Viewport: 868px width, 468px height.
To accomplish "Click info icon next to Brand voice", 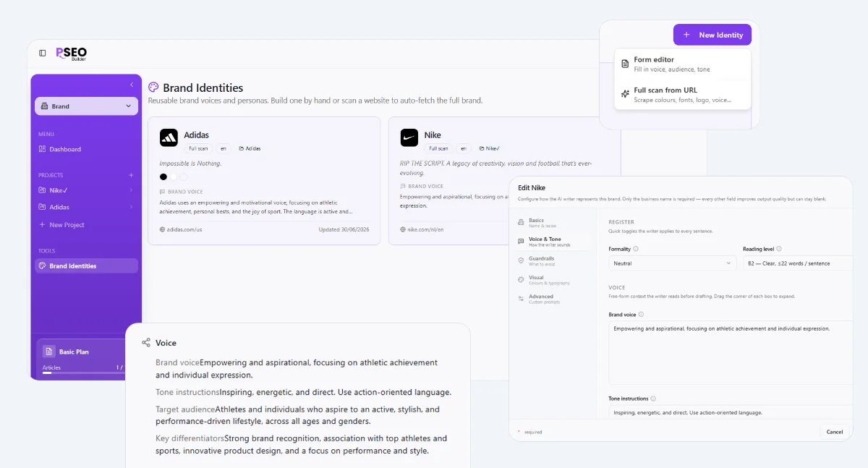I will pyautogui.click(x=642, y=315).
